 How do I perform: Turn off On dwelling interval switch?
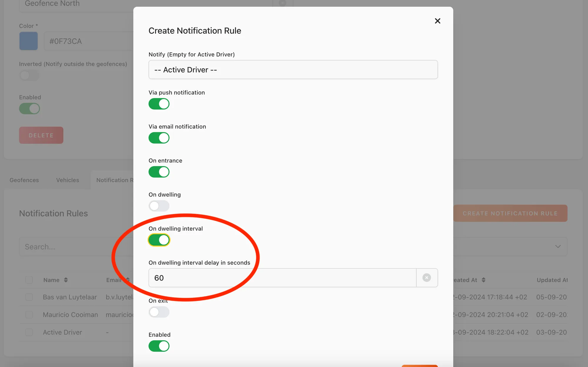159,240
